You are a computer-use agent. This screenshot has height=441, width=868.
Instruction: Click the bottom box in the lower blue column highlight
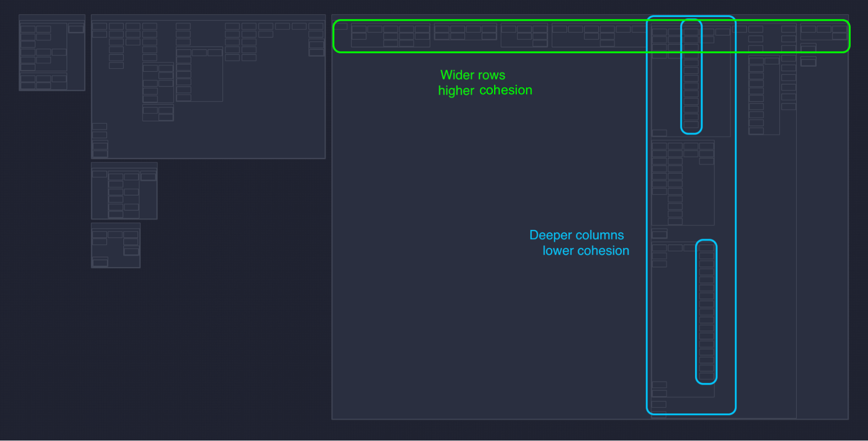pos(706,376)
